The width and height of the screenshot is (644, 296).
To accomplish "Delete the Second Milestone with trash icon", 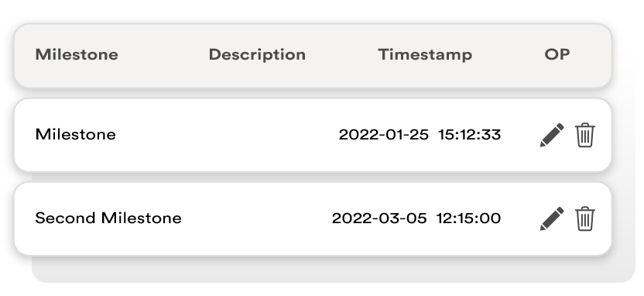I will 585,219.
